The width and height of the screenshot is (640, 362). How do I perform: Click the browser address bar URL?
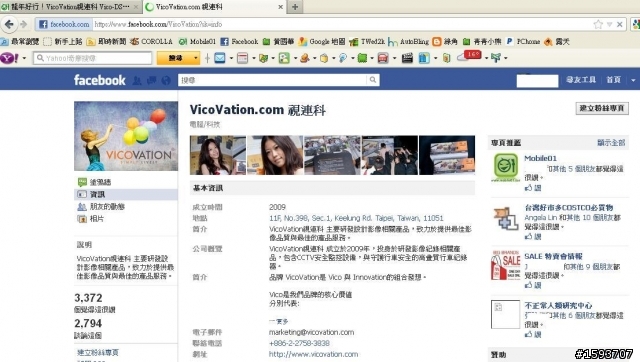(158, 24)
